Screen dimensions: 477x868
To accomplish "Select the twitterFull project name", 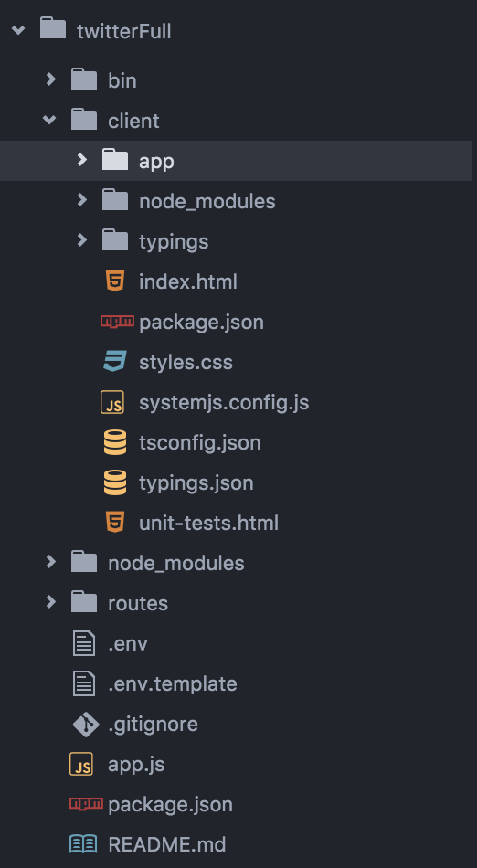I will [124, 31].
